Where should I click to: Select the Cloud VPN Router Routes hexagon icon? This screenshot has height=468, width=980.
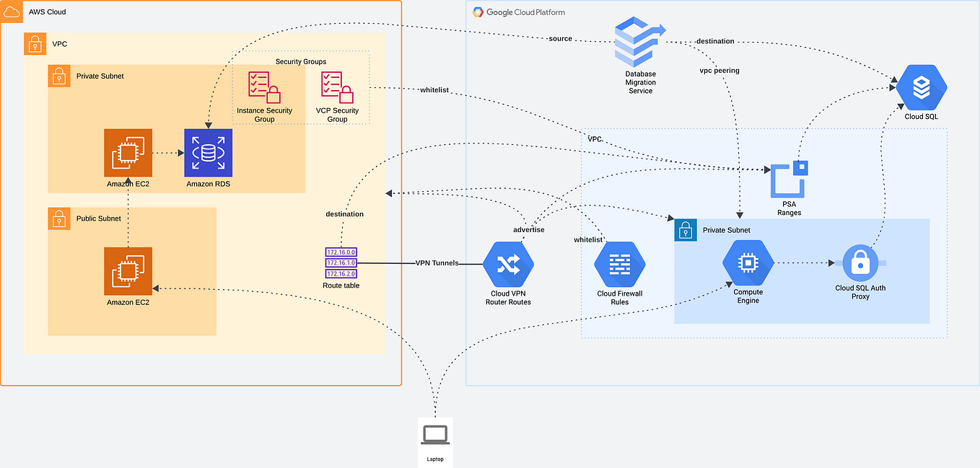[507, 263]
